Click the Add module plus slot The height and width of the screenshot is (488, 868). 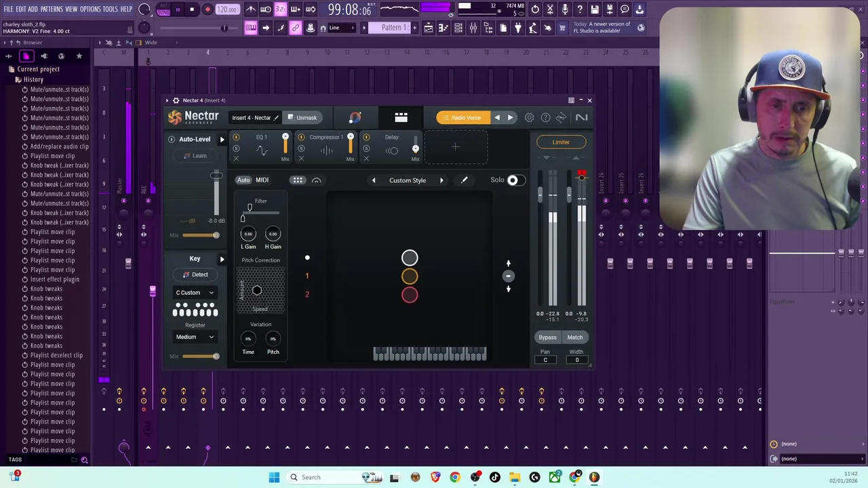(x=456, y=147)
